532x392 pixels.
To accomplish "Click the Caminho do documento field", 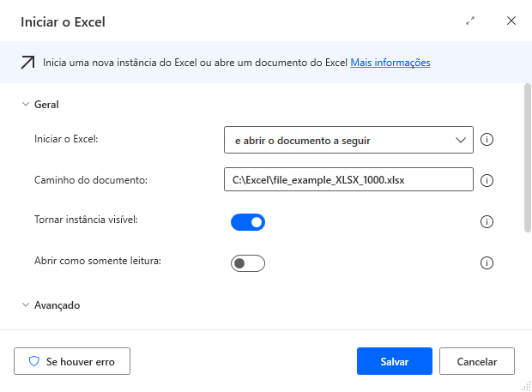I will 348,179.
